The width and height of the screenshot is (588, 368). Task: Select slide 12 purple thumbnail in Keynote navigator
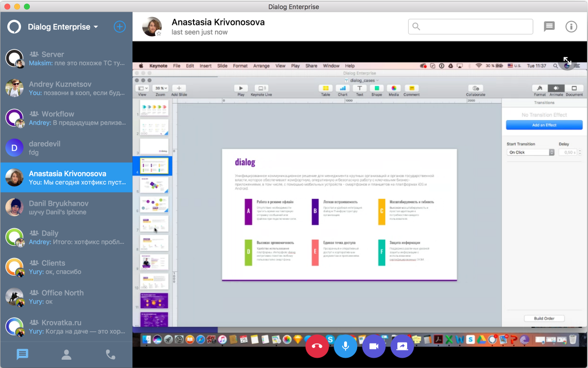[154, 320]
